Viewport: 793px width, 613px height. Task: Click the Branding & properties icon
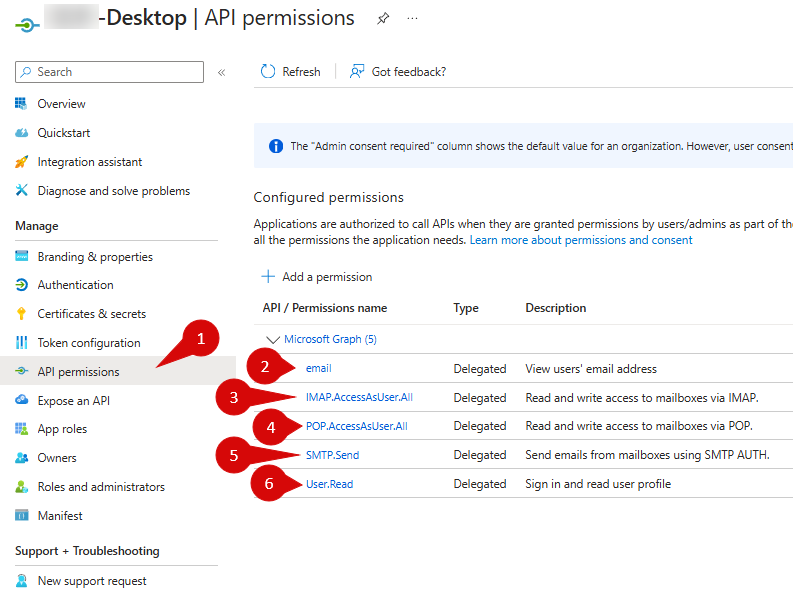tap(21, 256)
